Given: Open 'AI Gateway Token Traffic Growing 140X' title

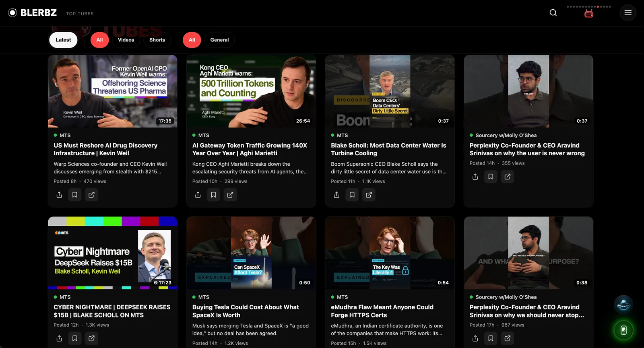Looking at the screenshot, I should 250,149.
